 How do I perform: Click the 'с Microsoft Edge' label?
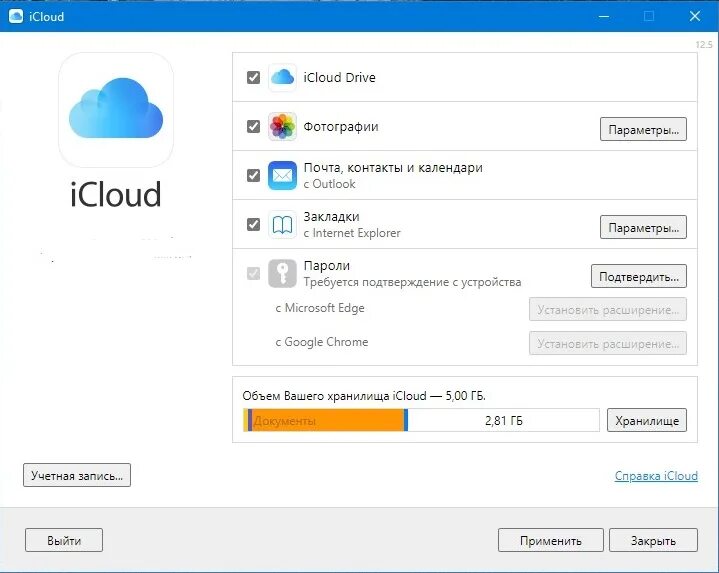coord(320,308)
